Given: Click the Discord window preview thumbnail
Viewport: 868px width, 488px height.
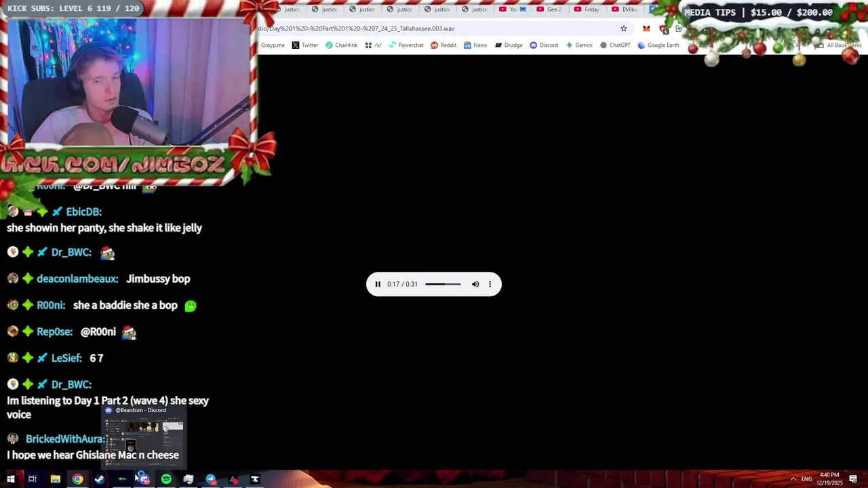Looking at the screenshot, I should (x=144, y=436).
